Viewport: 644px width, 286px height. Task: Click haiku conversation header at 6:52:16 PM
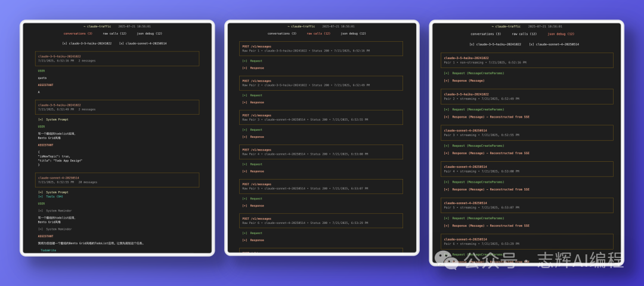(117, 59)
